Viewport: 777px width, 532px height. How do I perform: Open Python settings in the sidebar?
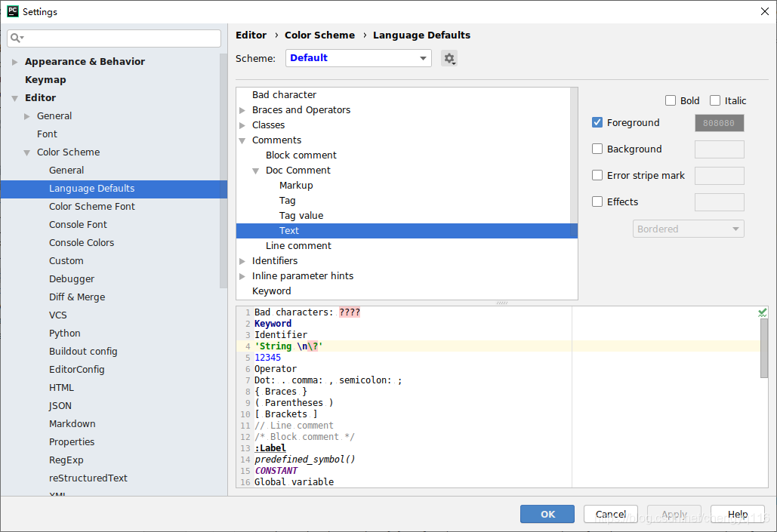pos(64,333)
